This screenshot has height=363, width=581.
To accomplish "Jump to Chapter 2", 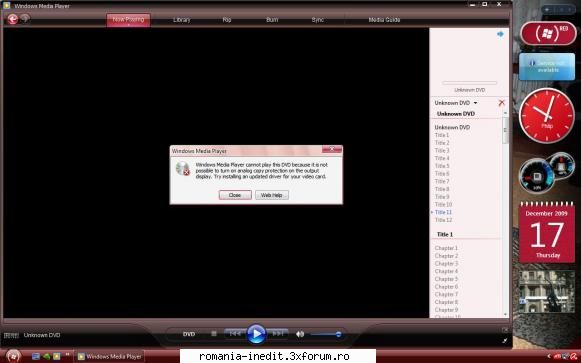I will tap(446, 256).
